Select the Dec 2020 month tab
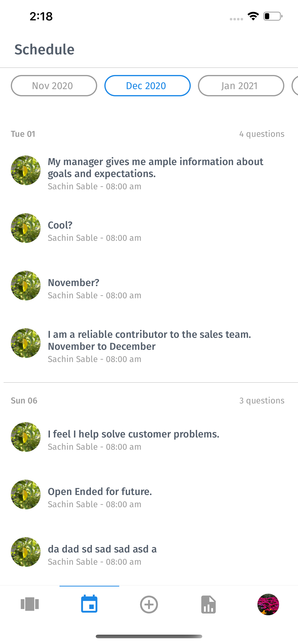 [148, 86]
